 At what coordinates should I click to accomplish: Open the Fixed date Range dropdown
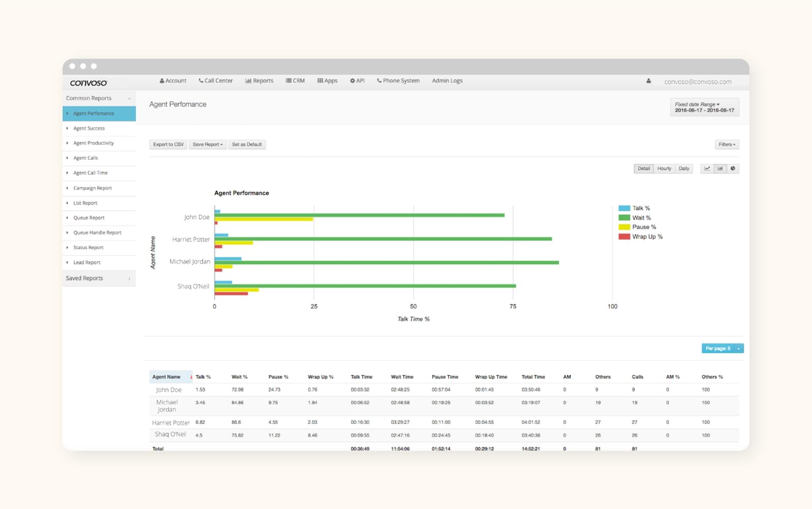(704, 107)
